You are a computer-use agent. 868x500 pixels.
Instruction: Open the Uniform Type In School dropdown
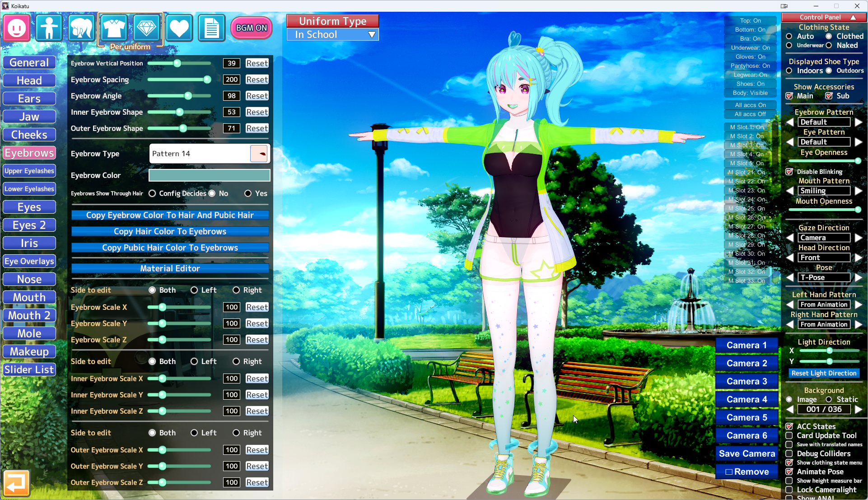[x=332, y=35]
